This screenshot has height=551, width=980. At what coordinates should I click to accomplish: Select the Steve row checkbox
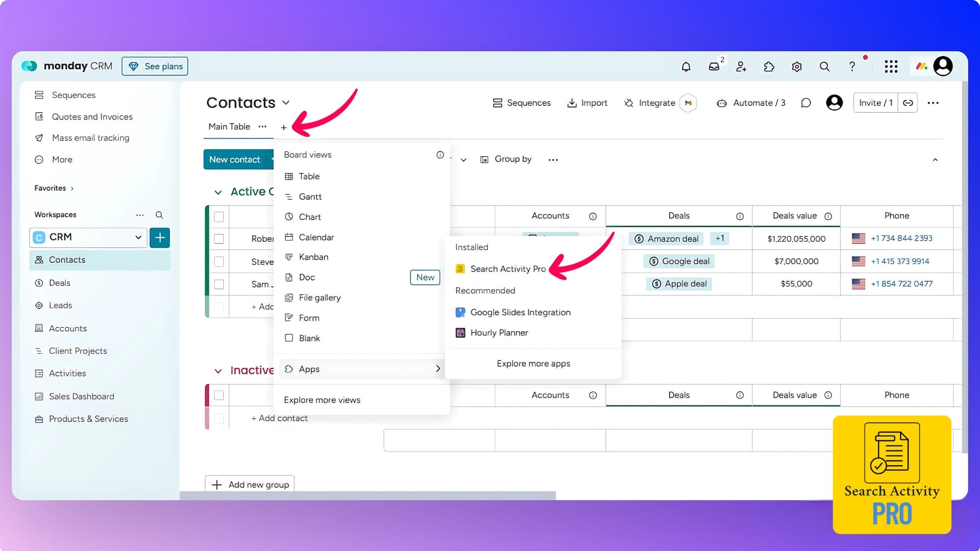tap(219, 262)
